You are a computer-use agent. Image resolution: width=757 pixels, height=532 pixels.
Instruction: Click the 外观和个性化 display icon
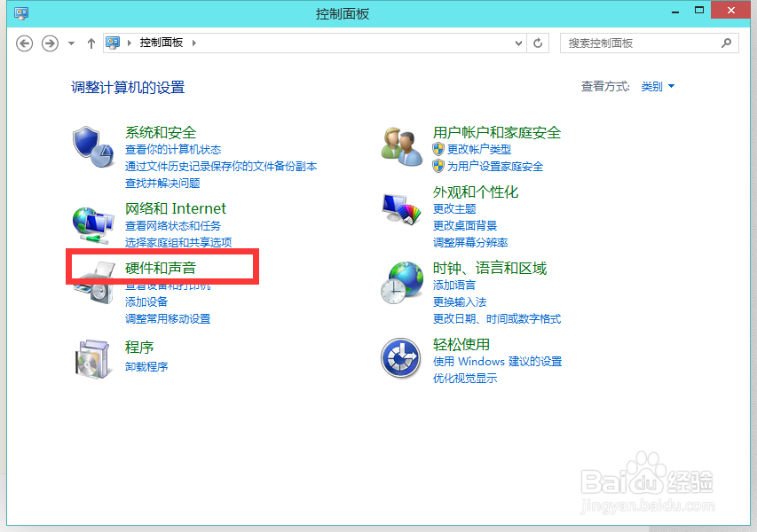pyautogui.click(x=401, y=210)
